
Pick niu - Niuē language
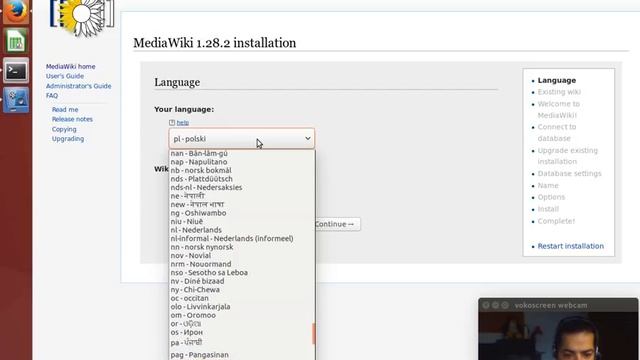(x=242, y=222)
